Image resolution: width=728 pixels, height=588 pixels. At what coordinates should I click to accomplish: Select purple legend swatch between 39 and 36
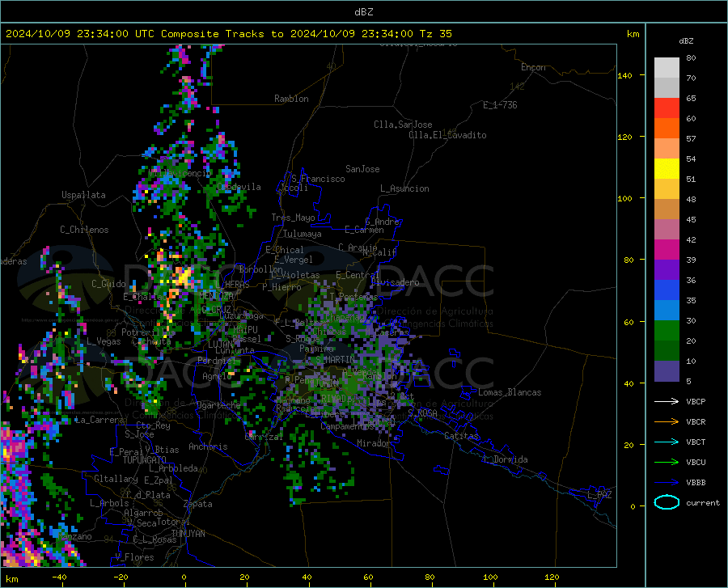[x=667, y=270]
